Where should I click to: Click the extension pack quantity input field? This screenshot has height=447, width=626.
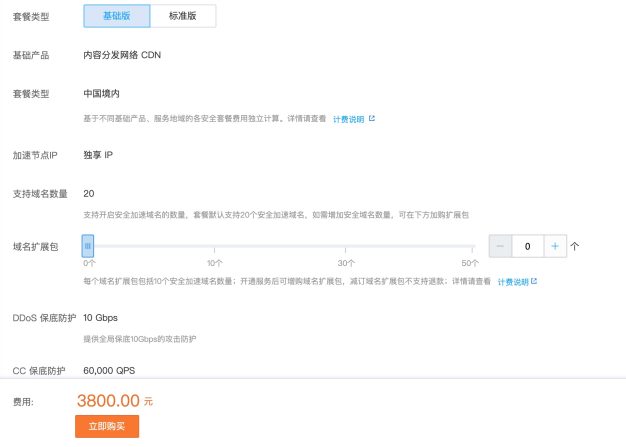click(x=527, y=246)
